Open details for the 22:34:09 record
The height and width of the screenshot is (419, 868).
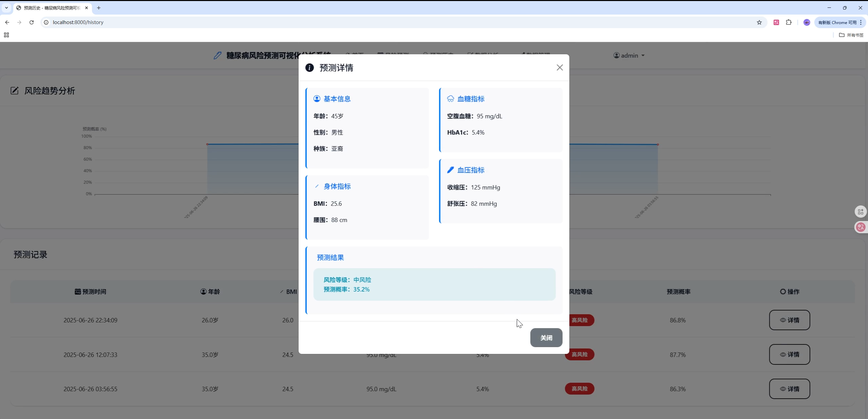(789, 320)
